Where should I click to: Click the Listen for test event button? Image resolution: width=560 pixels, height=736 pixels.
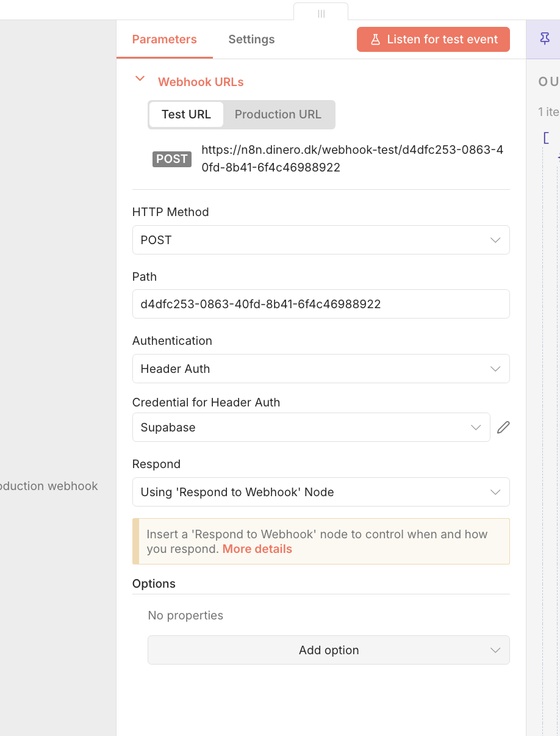[433, 40]
